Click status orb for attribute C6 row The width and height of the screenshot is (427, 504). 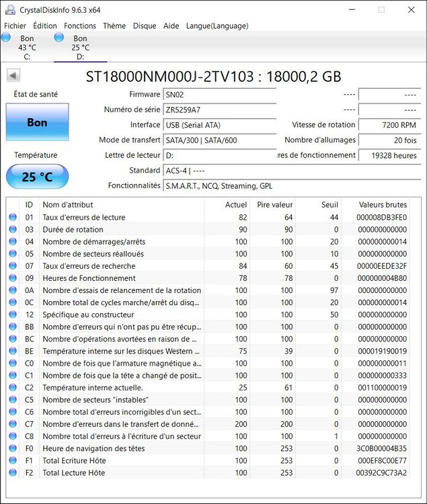click(13, 412)
